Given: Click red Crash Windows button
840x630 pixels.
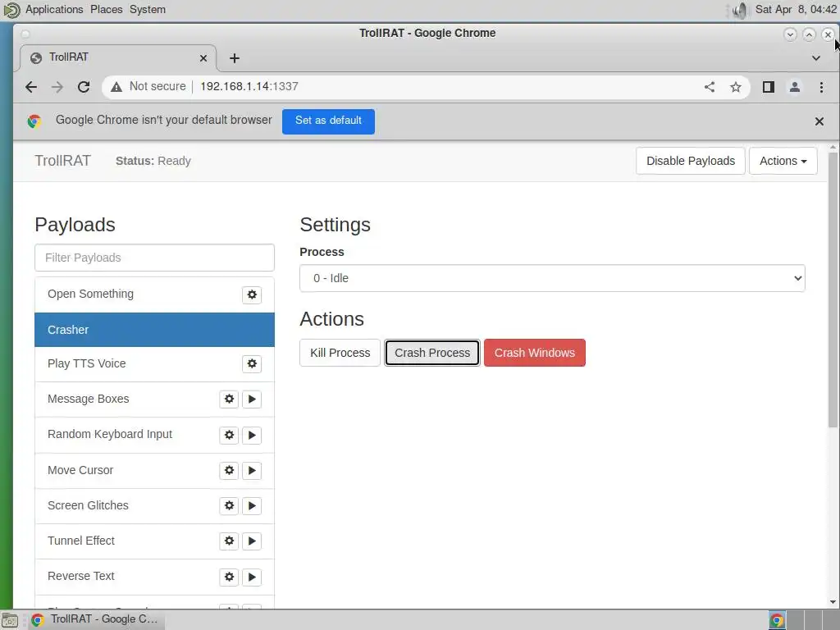Looking at the screenshot, I should 534,353.
